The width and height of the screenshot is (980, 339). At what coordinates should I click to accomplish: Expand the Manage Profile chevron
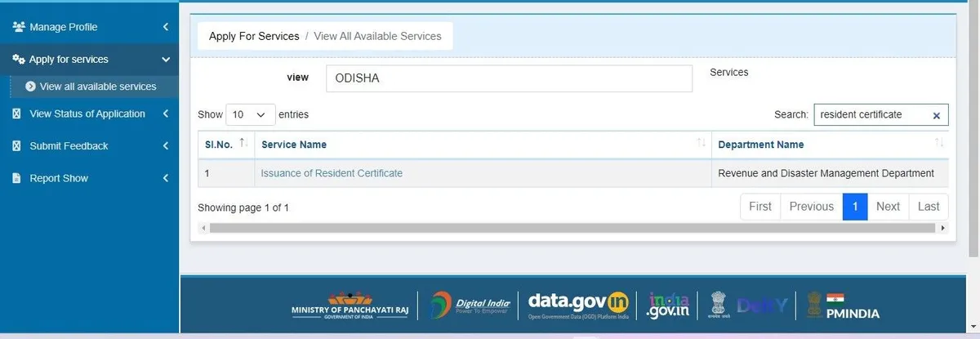166,27
